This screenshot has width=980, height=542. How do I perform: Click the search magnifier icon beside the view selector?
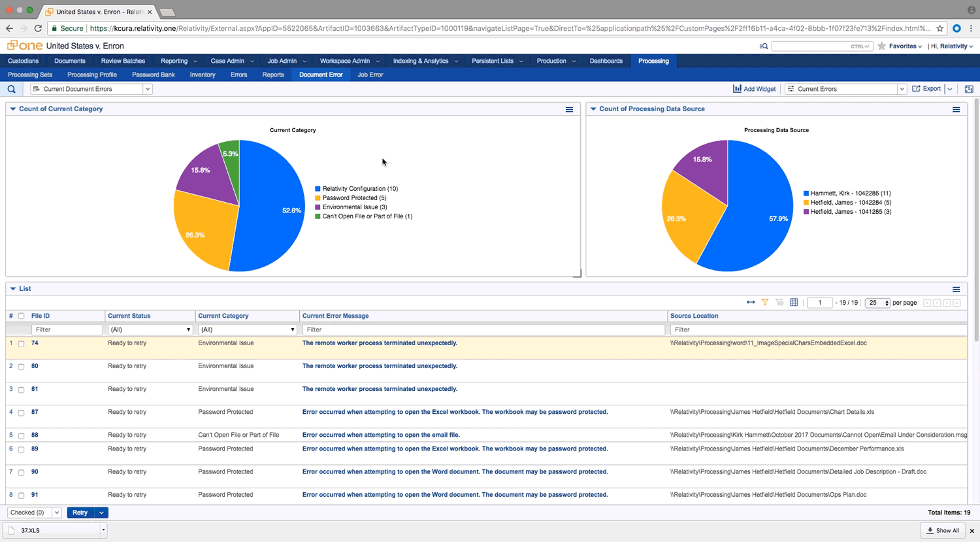point(12,89)
